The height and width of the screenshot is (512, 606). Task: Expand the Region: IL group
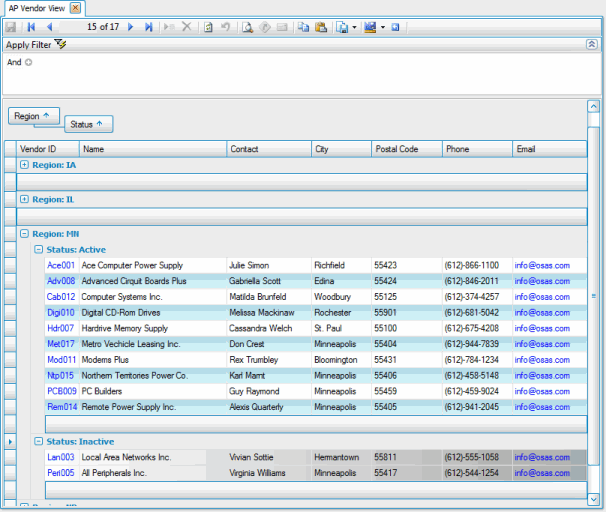point(25,199)
